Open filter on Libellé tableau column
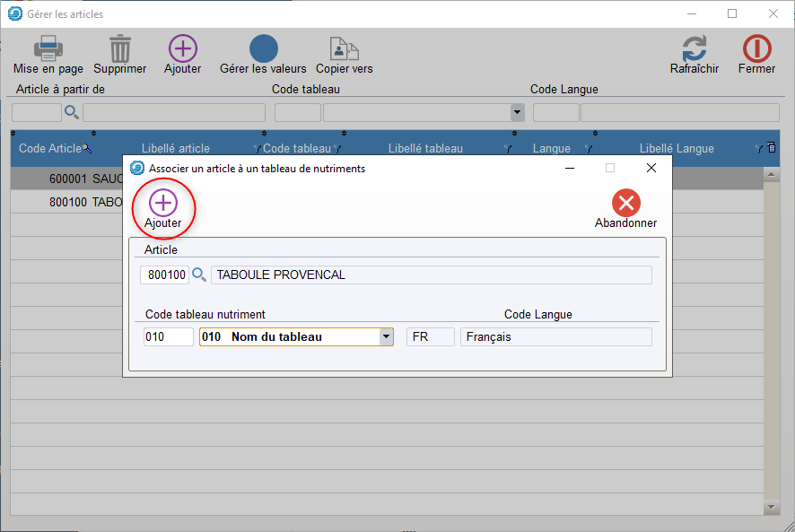This screenshot has height=532, width=795. [x=508, y=149]
